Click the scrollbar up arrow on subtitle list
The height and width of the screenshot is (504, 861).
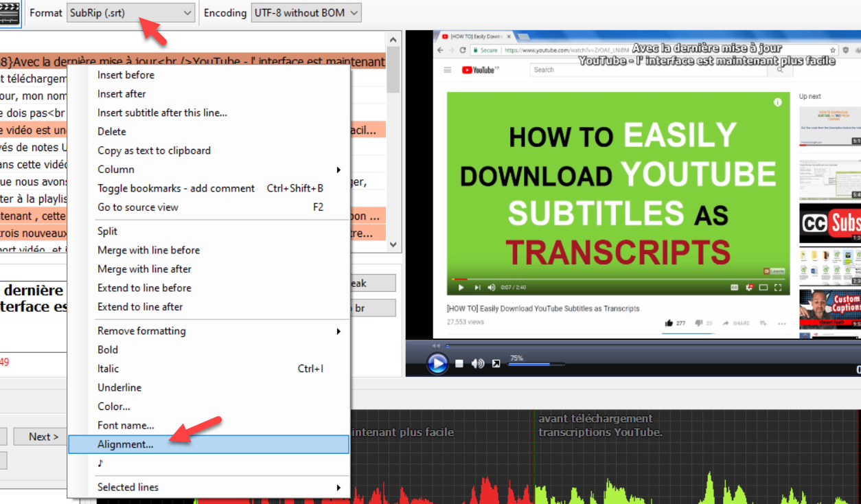[x=393, y=38]
